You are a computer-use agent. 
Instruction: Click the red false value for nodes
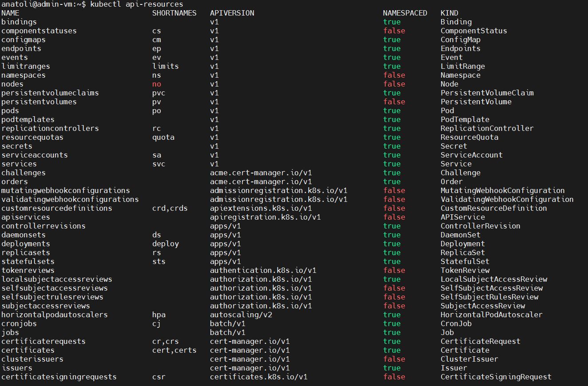[x=394, y=84]
